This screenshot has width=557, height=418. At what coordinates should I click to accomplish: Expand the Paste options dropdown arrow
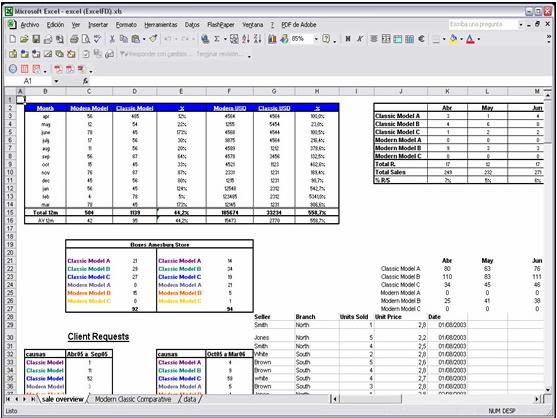(144, 39)
